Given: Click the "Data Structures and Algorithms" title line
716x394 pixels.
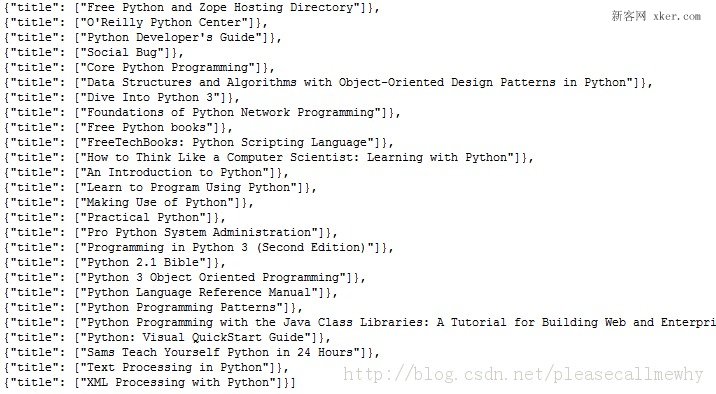Looking at the screenshot, I should (x=328, y=83).
